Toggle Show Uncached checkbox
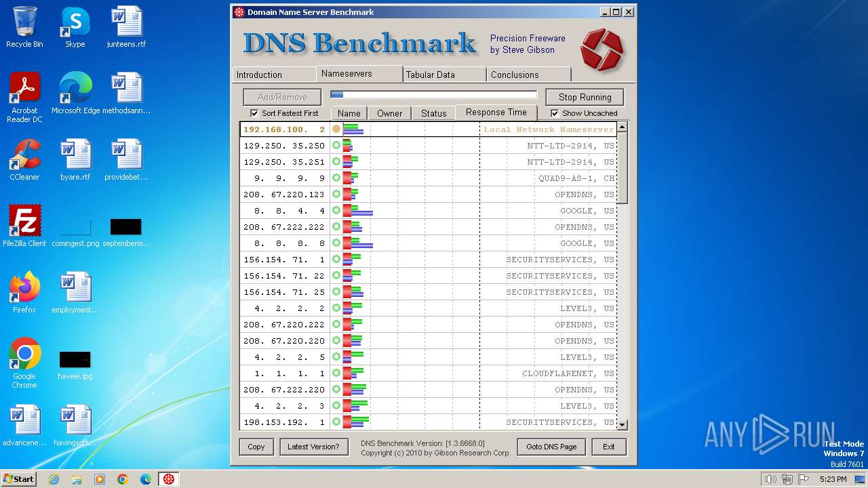 click(555, 113)
